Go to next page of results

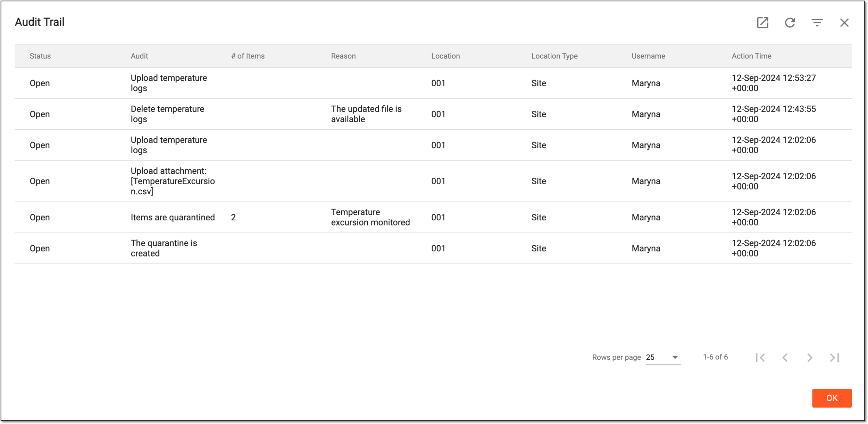coord(810,358)
